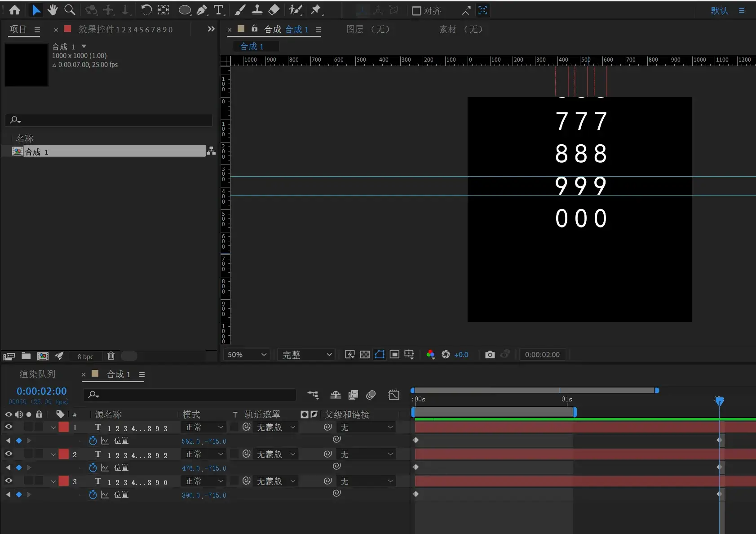Open layer 2 track matte 无蒙版 dropdown

(276, 454)
